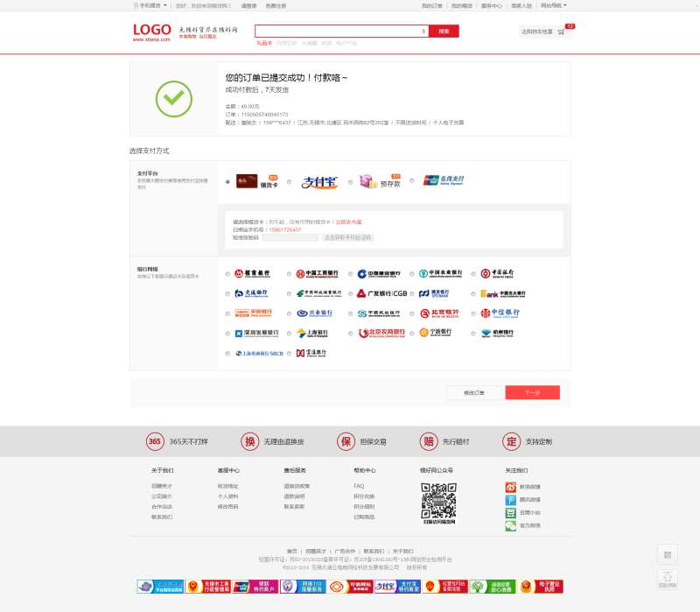Click the Tencent Weibo icon in footer
This screenshot has width=700, height=612.
(511, 500)
